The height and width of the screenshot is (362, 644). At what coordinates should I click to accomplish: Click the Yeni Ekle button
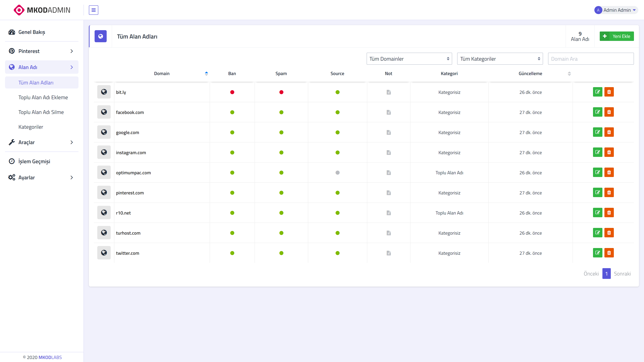click(x=616, y=36)
